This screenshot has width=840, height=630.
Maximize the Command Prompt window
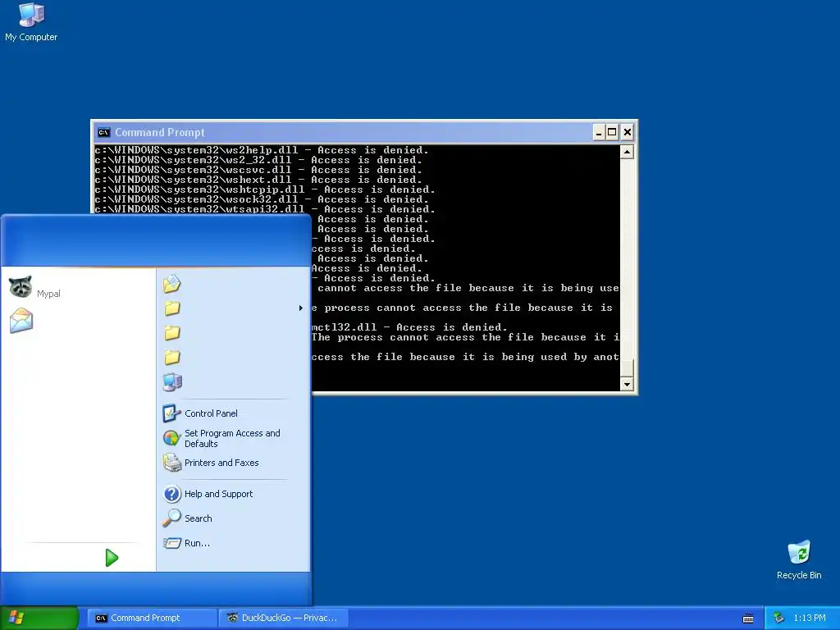click(x=612, y=132)
